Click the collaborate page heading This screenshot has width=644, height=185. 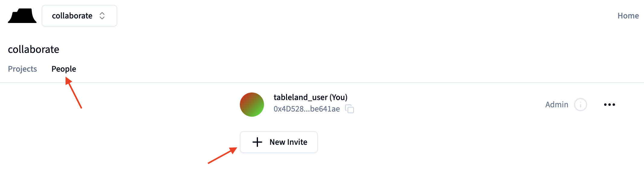tap(34, 49)
